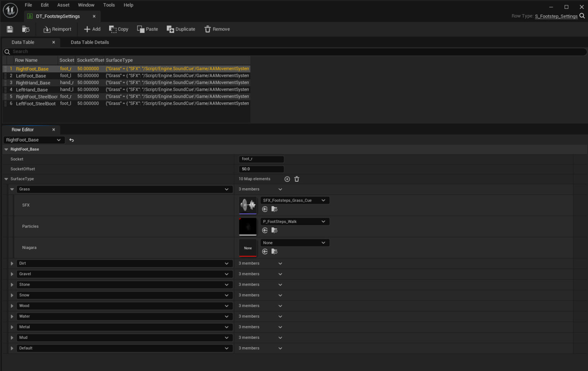Click the SocketOffset value field
This screenshot has height=371, width=588.
click(261, 169)
